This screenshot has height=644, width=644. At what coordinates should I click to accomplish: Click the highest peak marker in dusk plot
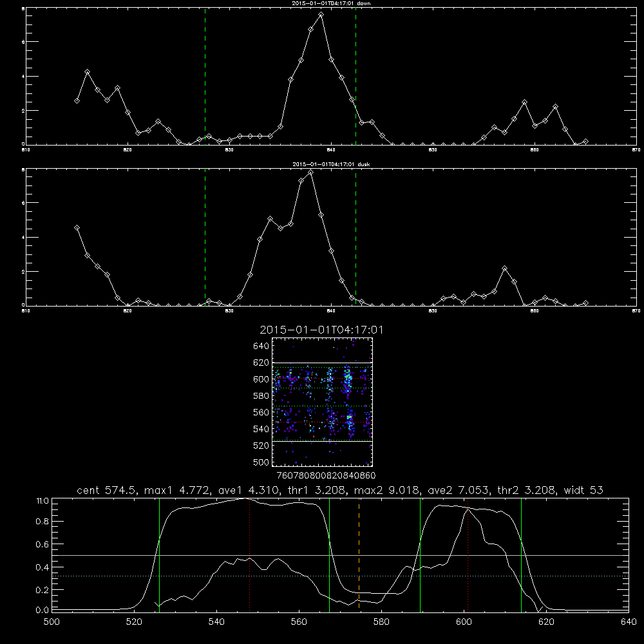[x=310, y=172]
